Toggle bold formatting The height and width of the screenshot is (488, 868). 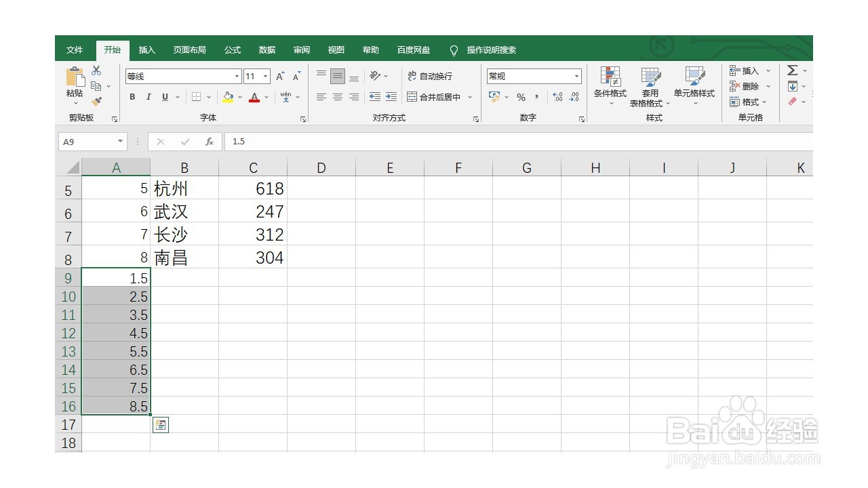tap(132, 97)
